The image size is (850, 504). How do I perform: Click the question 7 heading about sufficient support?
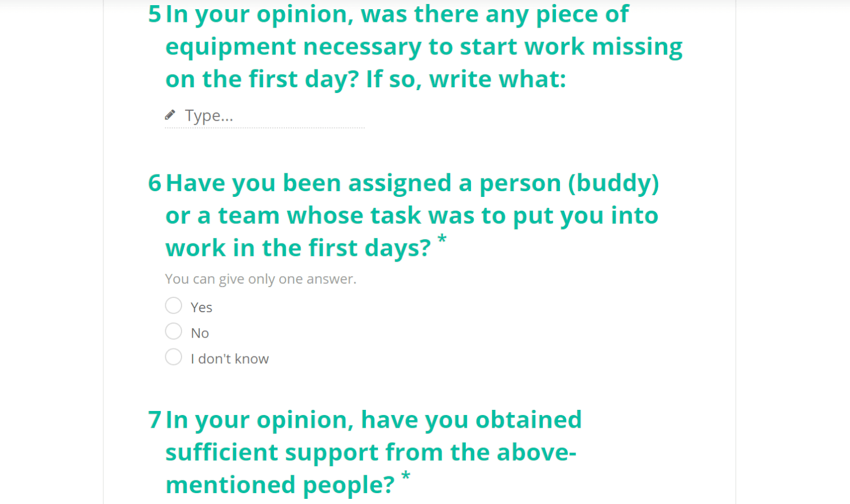coord(373,452)
